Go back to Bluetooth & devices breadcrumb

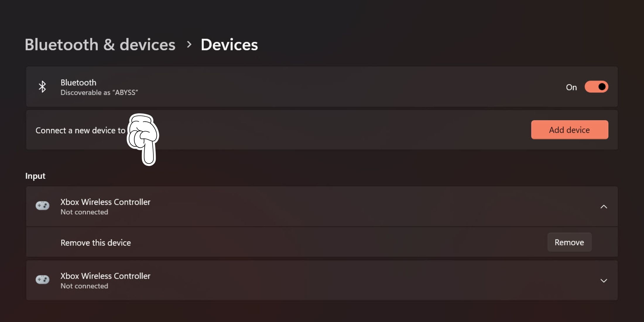[x=100, y=44]
